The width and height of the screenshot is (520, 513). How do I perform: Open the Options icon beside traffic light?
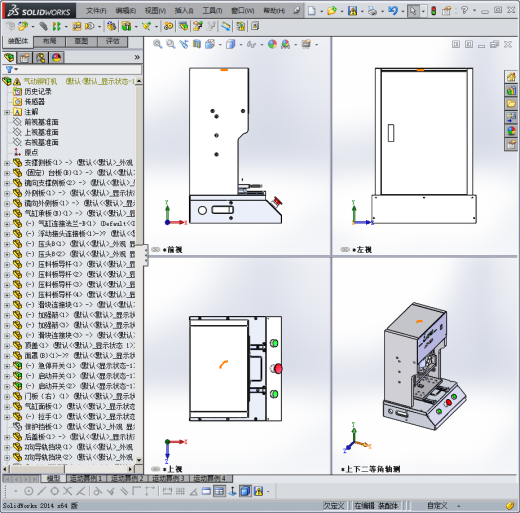(x=446, y=11)
